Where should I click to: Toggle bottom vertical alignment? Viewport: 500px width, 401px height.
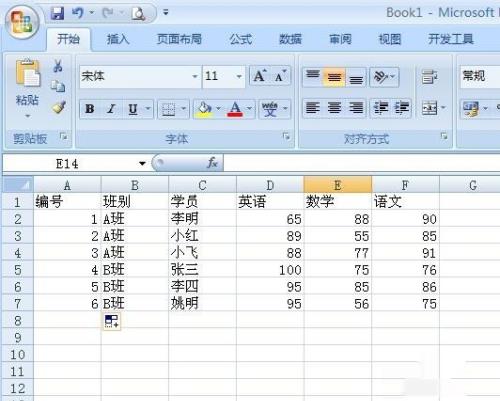tap(356, 77)
